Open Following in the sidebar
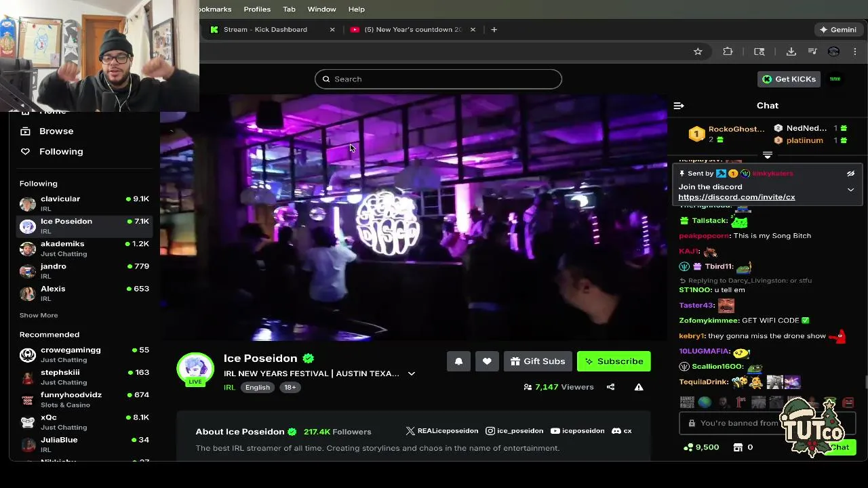Viewport: 868px width, 488px height. (x=52, y=152)
